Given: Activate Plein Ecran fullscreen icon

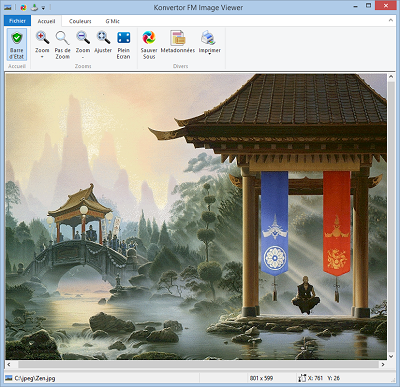Looking at the screenshot, I should coord(123,38).
